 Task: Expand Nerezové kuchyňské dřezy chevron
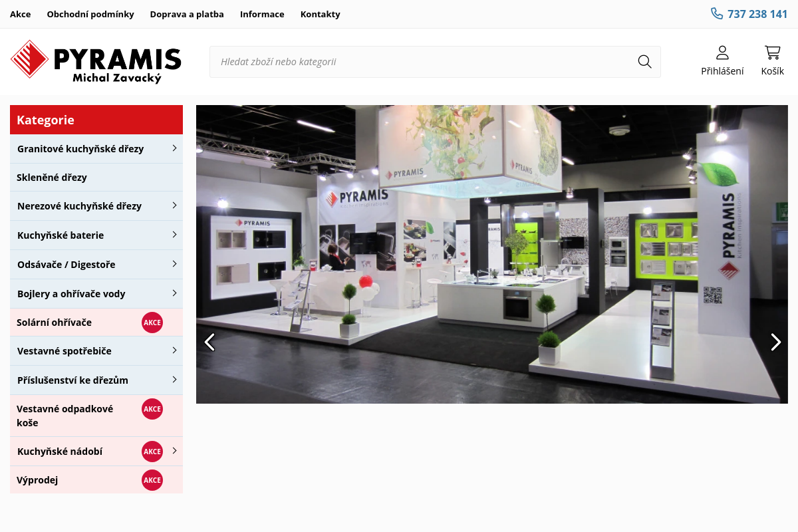tap(174, 205)
